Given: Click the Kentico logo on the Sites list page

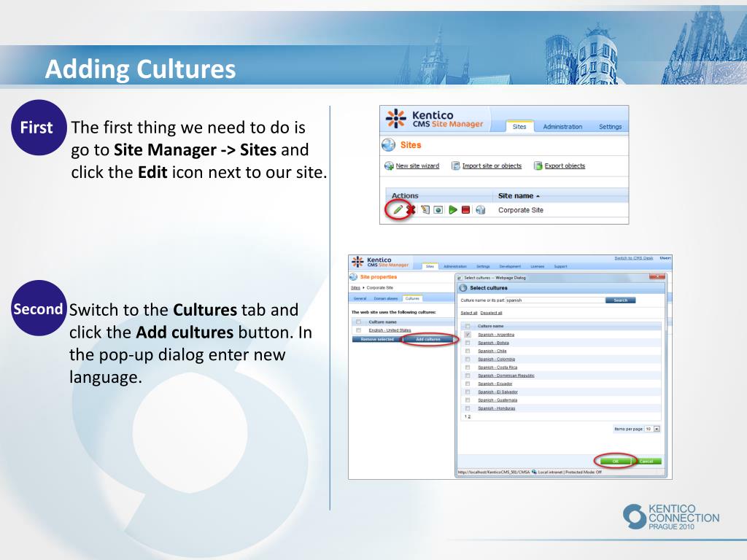Looking at the screenshot, I should (x=396, y=119).
